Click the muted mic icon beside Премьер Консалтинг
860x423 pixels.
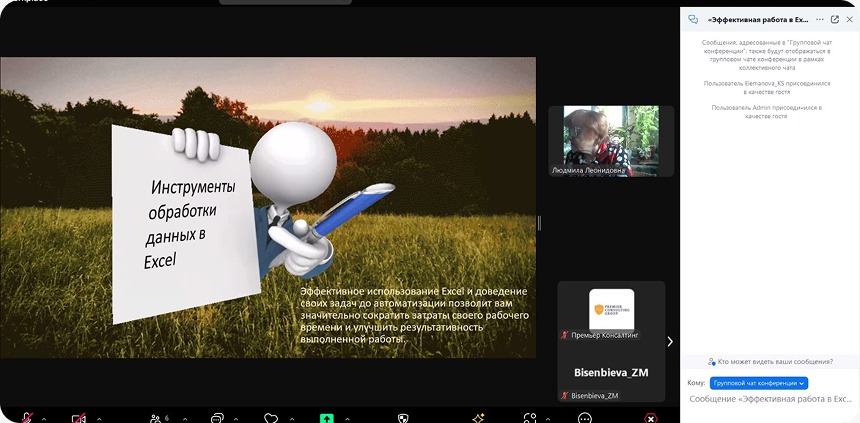click(564, 335)
